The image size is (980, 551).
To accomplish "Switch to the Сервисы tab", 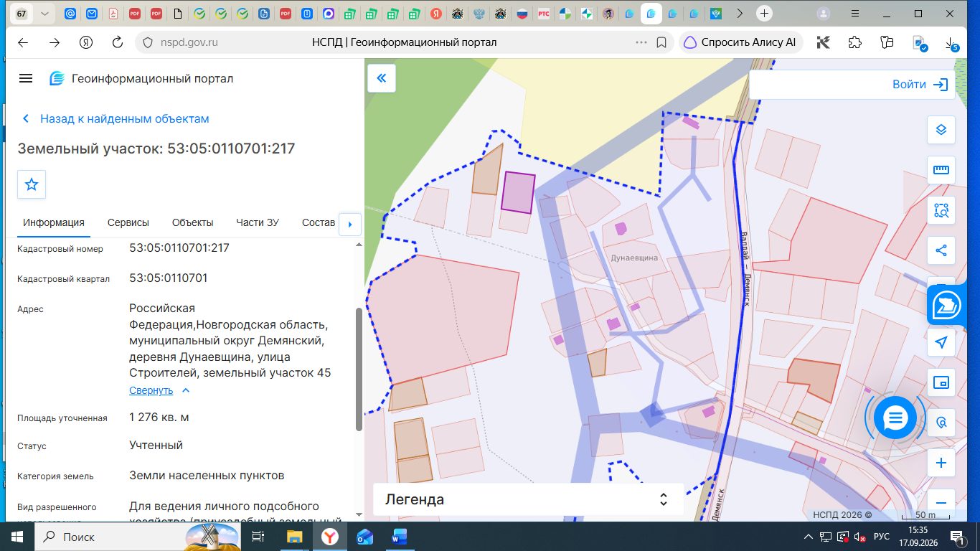I will [128, 222].
